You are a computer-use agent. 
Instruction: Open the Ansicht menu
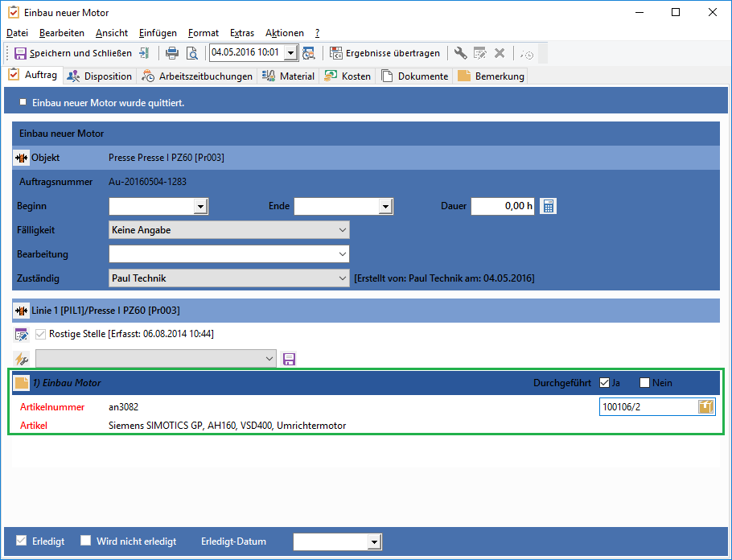[112, 33]
